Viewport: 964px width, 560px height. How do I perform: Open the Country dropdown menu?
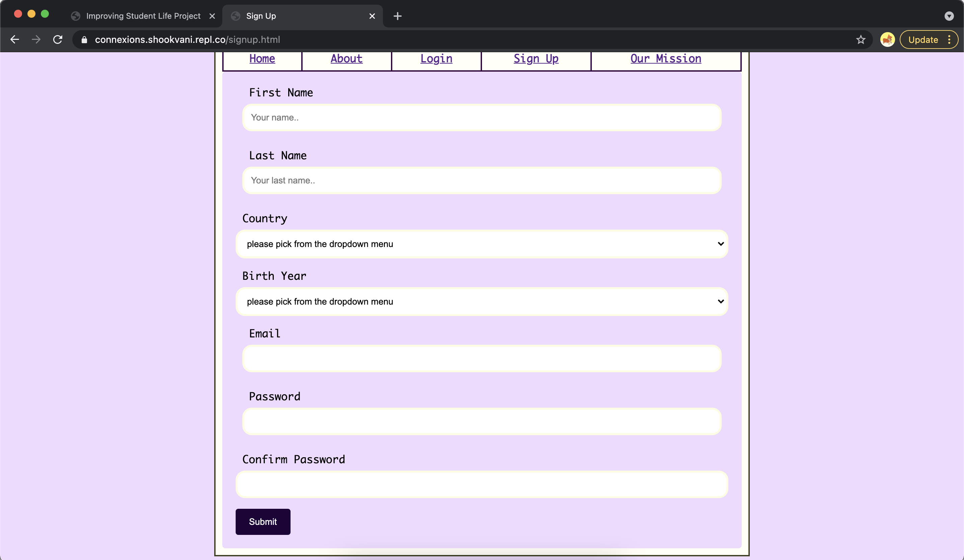coord(482,244)
